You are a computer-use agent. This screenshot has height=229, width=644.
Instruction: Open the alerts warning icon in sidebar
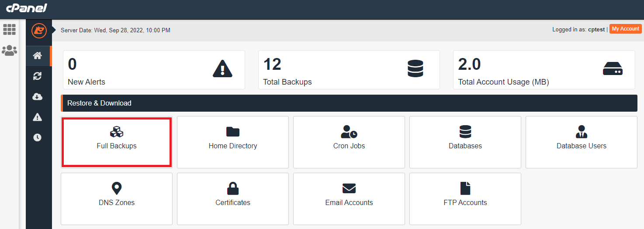tap(38, 117)
